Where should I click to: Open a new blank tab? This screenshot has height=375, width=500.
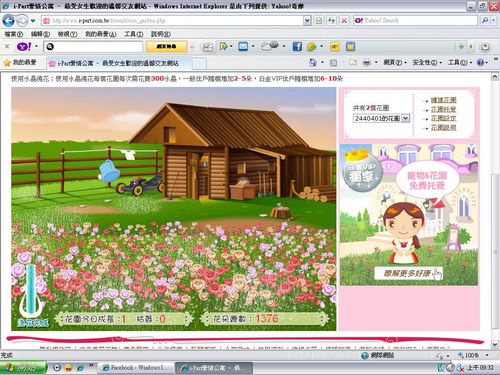199,63
